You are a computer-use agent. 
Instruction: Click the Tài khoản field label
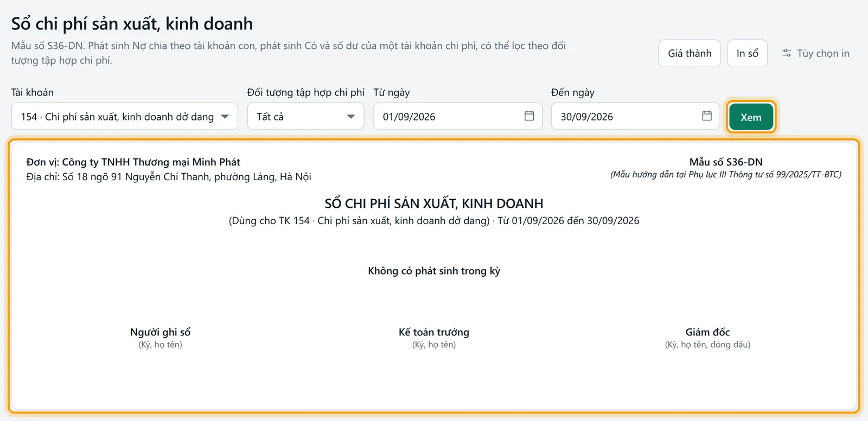33,92
